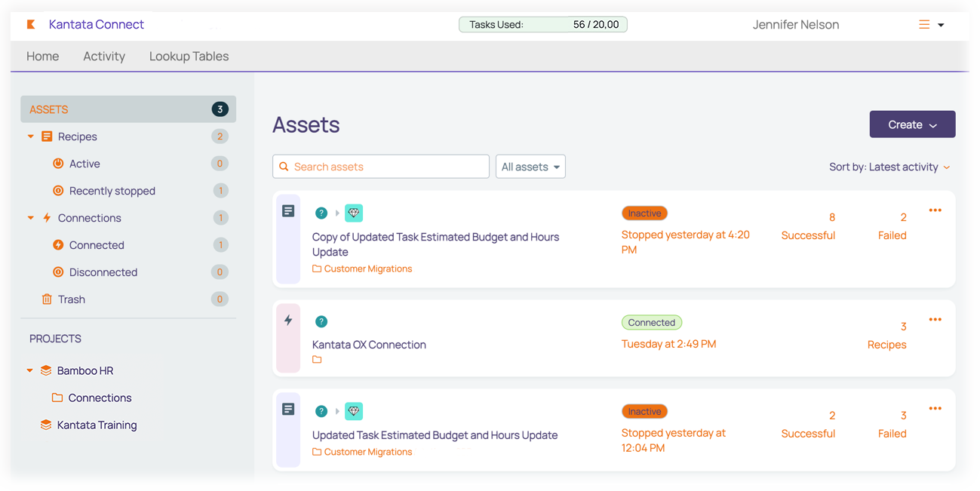Click the Search assets input field

tap(381, 167)
